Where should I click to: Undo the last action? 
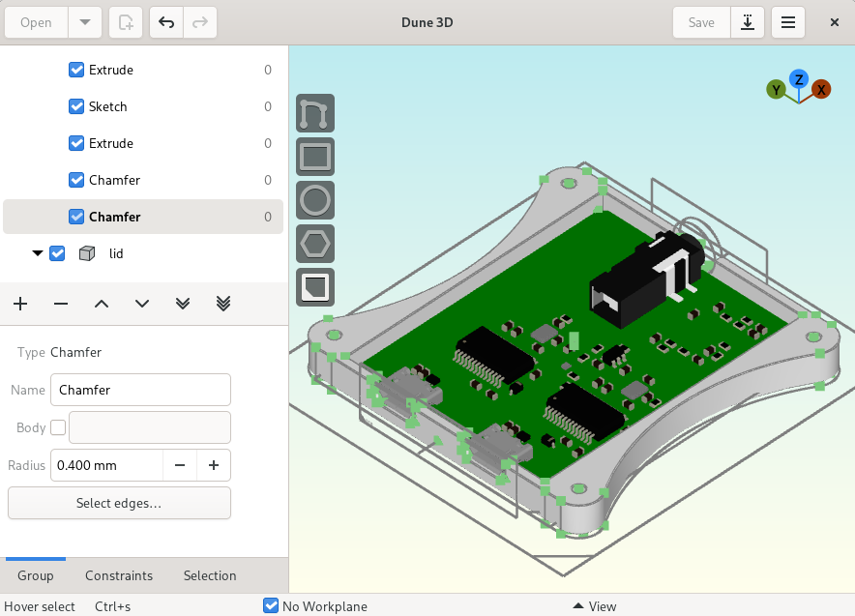click(166, 22)
